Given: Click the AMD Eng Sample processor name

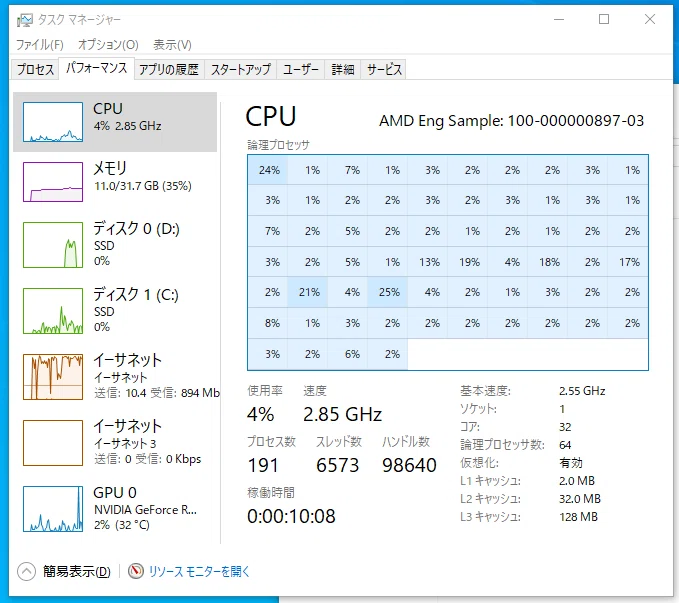Looking at the screenshot, I should (511, 121).
